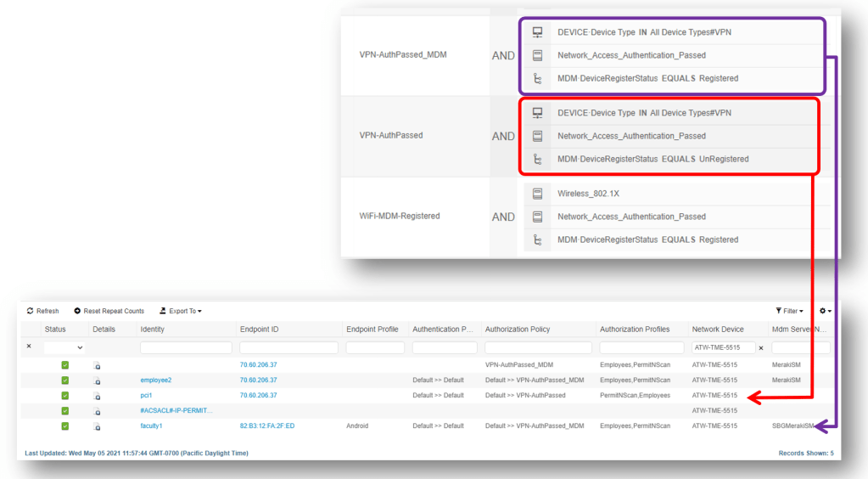The width and height of the screenshot is (868, 479).
Task: Click the MDM condition icon in VPN-AuthPassed rule
Action: 537,159
